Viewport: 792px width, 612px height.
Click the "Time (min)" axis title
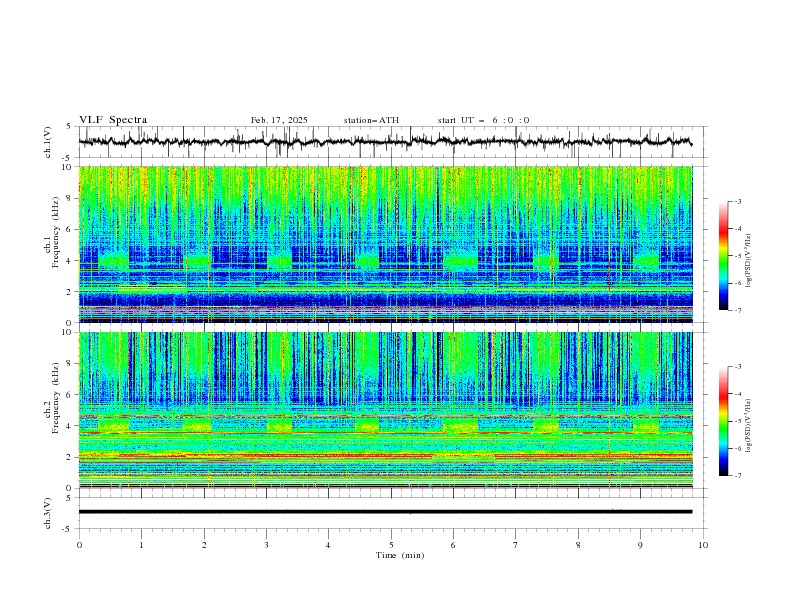(400, 555)
